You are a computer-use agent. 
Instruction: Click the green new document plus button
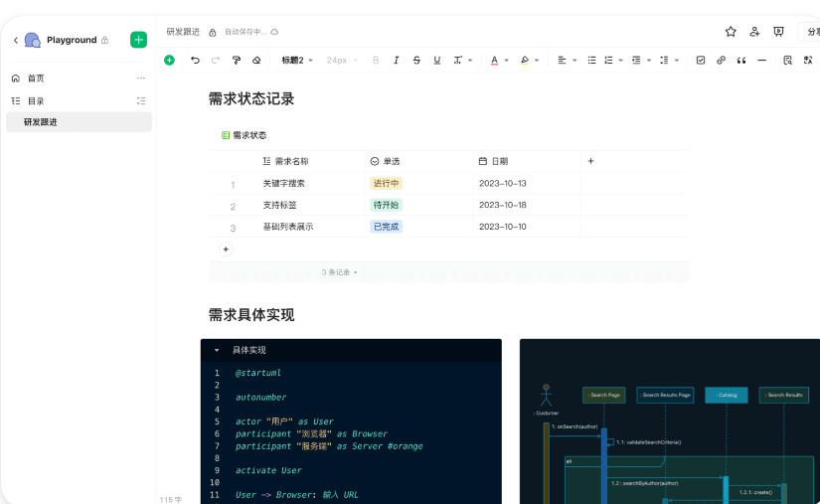coord(138,40)
